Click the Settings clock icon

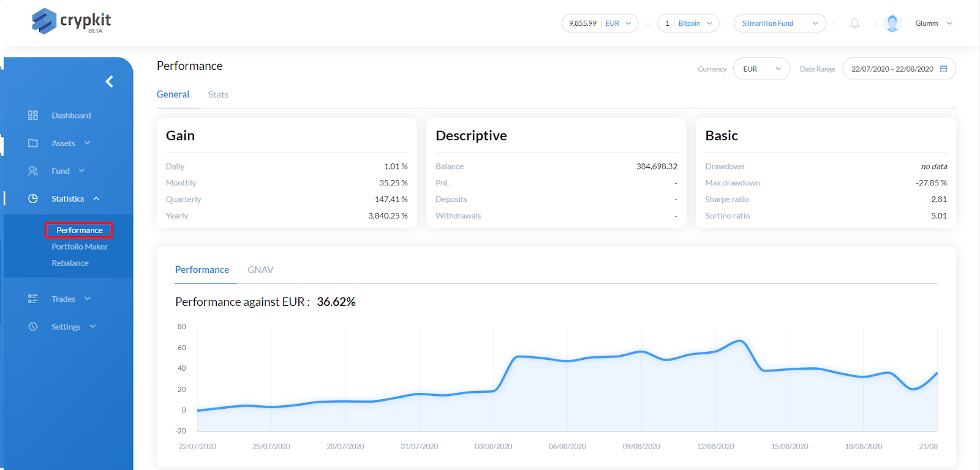(x=33, y=327)
